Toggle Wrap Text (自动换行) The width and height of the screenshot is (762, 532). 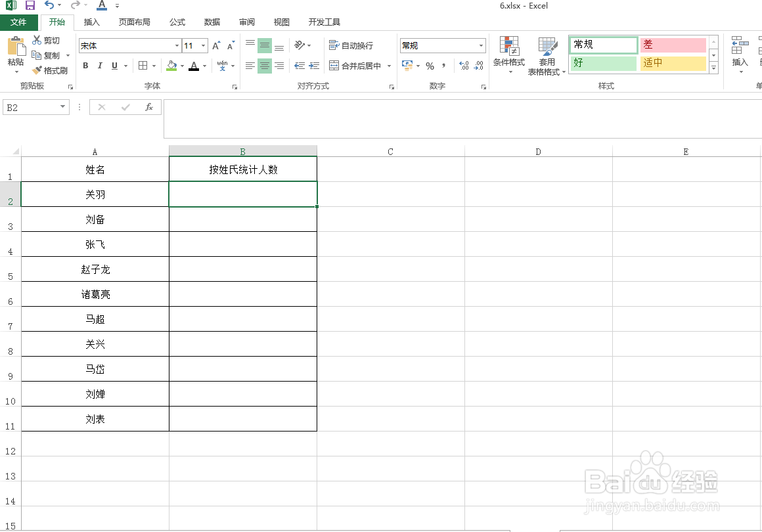[x=351, y=46]
